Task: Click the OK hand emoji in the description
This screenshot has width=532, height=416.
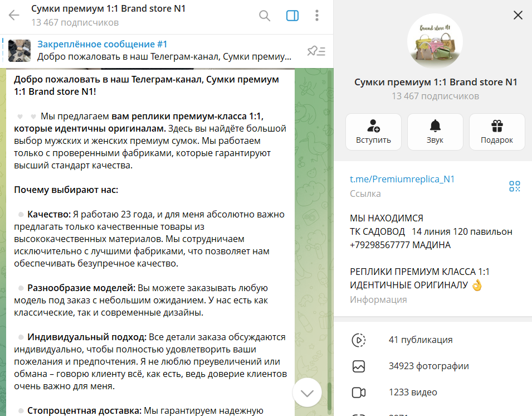Action: 477,285
